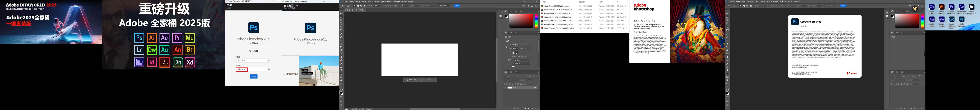Open the search icon in blank-canvas Photoshop

pos(528,6)
